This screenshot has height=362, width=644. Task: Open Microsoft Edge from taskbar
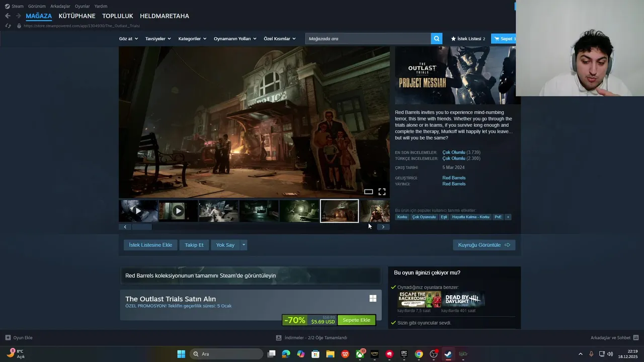click(x=286, y=354)
